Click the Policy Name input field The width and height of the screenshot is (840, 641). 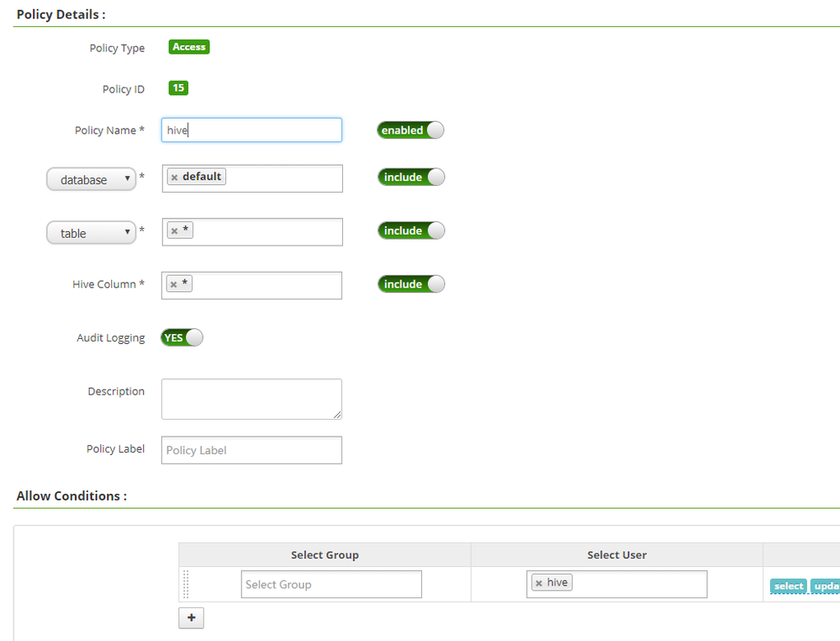click(x=251, y=130)
